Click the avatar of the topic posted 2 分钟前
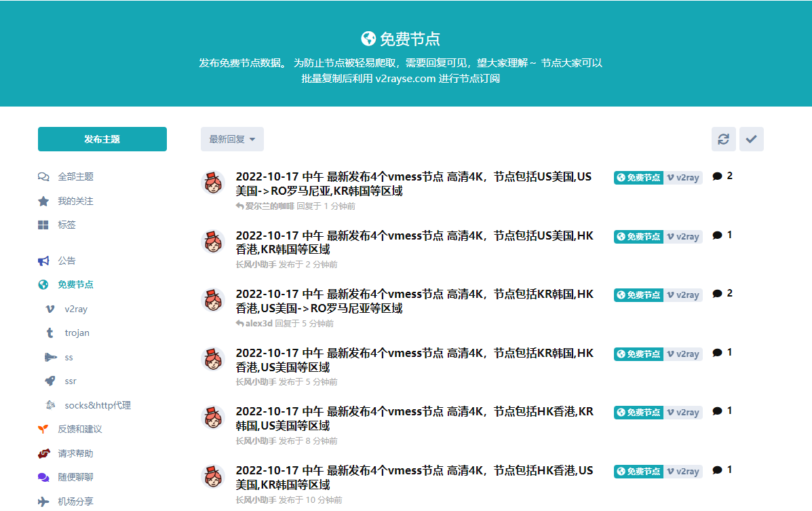Screen dimensions: 812x511 pyautogui.click(x=213, y=242)
